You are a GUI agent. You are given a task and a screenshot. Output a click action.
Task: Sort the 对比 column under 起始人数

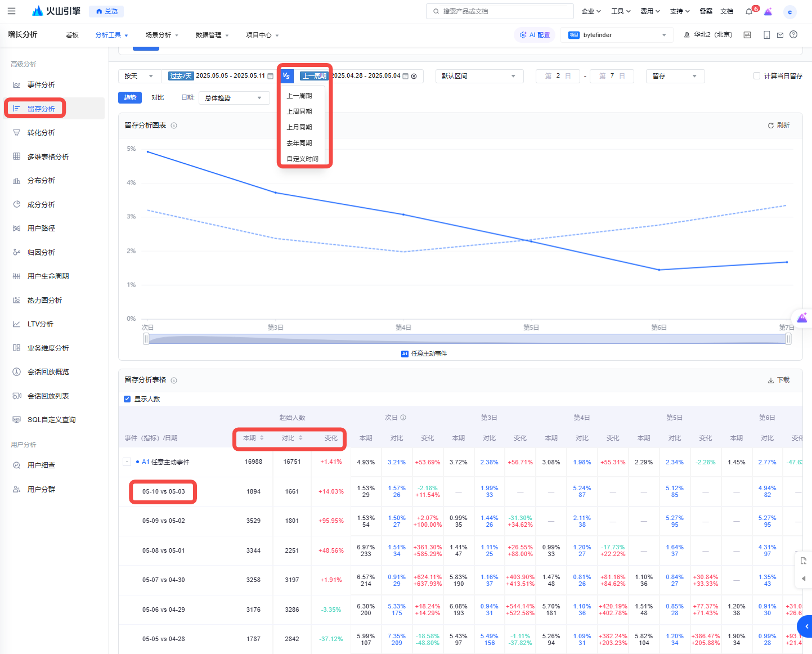coord(300,438)
